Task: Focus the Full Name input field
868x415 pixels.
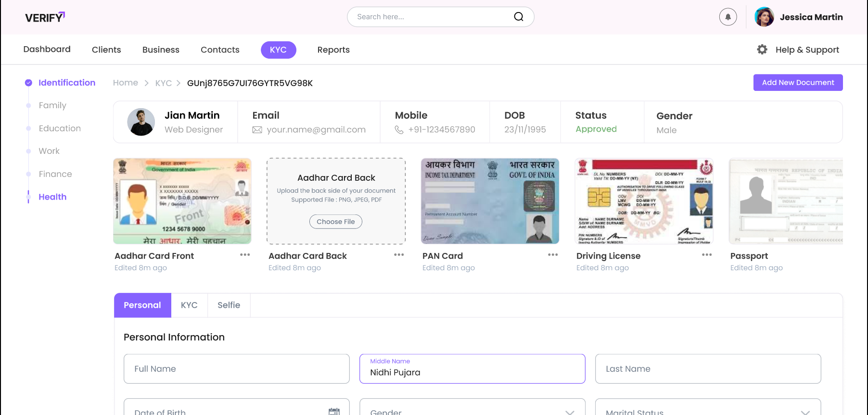Action: 236,369
